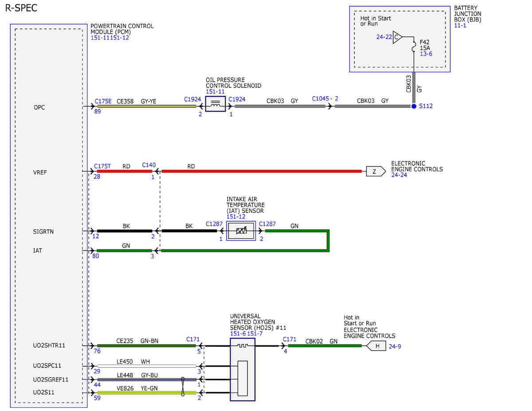
Task: Select the S112 splice label
Action: (x=426, y=106)
